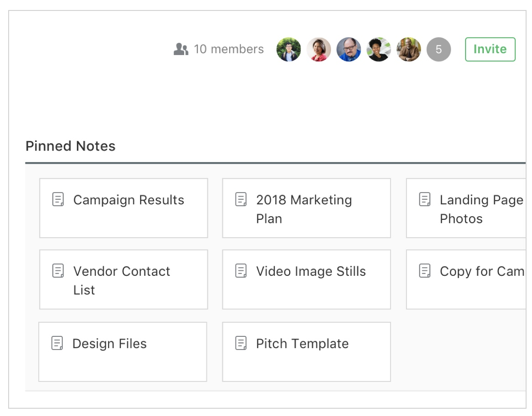Click the members group icon
Screen dimensions: 532x416
point(181,49)
